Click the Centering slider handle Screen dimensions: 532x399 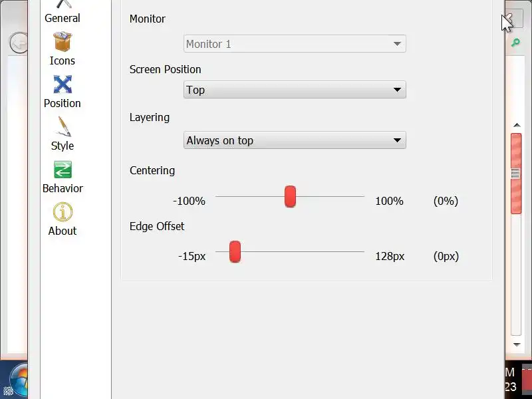290,197
